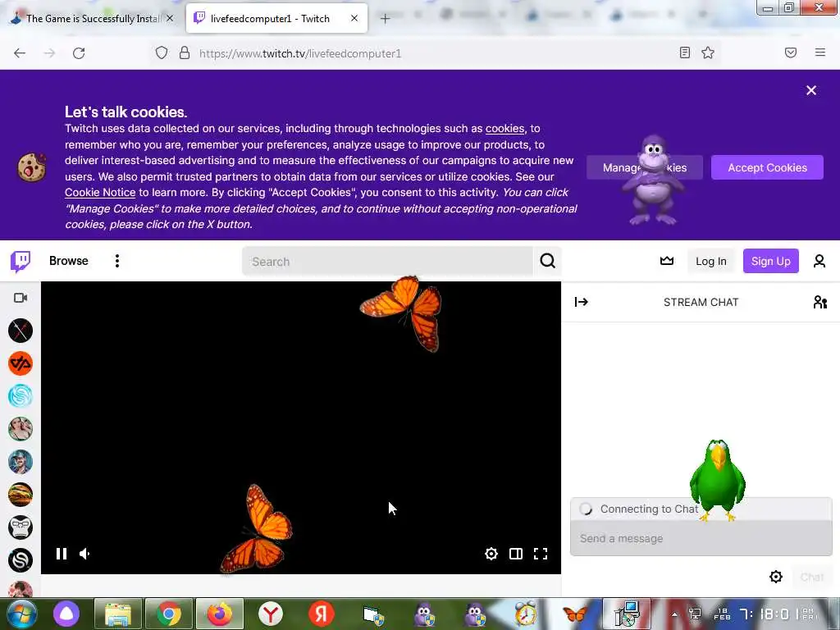Toggle fullscreen on the video player

[x=541, y=554]
